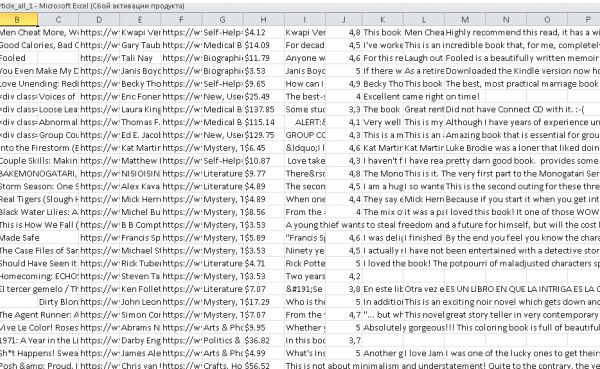Select the 'Fooled' title cell
Screen dimensions: 600x369
click(x=19, y=58)
